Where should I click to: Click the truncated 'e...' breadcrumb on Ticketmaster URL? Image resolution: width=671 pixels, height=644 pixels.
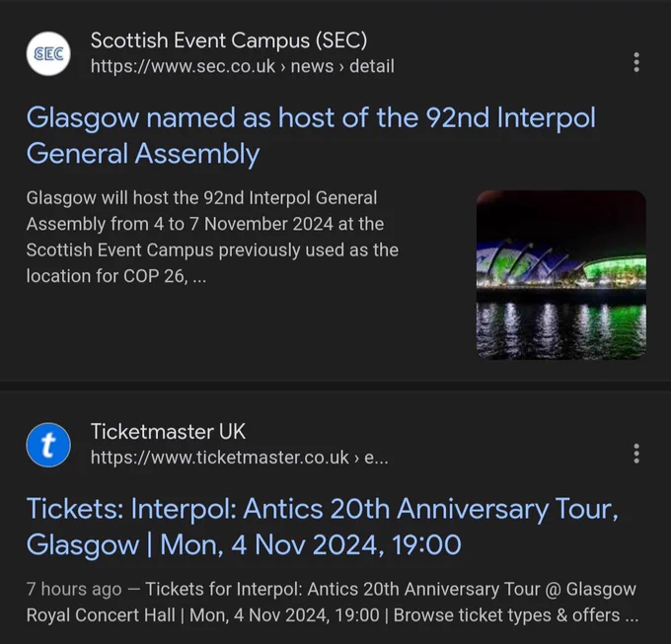[376, 458]
